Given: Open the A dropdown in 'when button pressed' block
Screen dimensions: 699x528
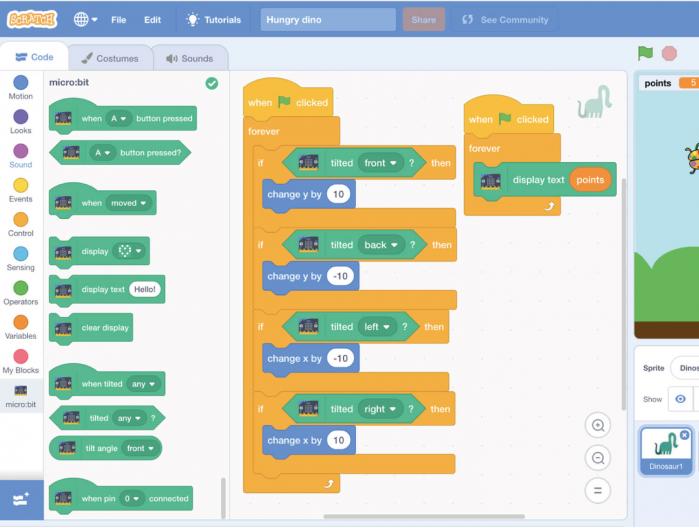Looking at the screenshot, I should (x=119, y=119).
